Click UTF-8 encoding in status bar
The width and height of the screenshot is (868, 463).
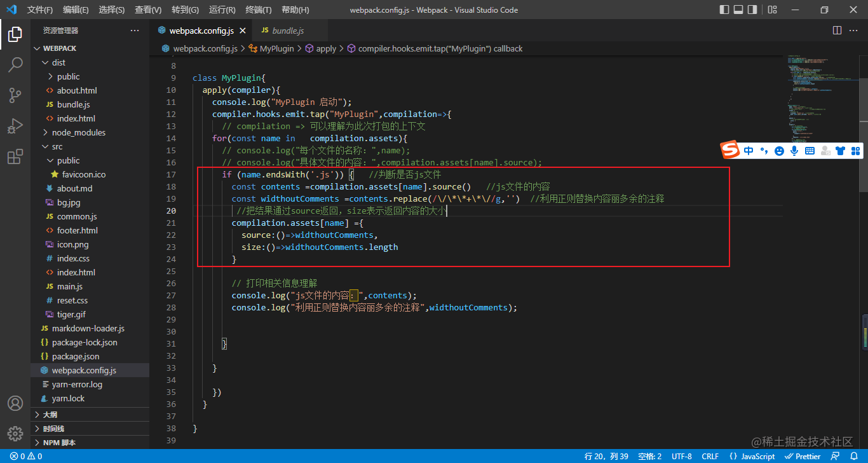[681, 456]
